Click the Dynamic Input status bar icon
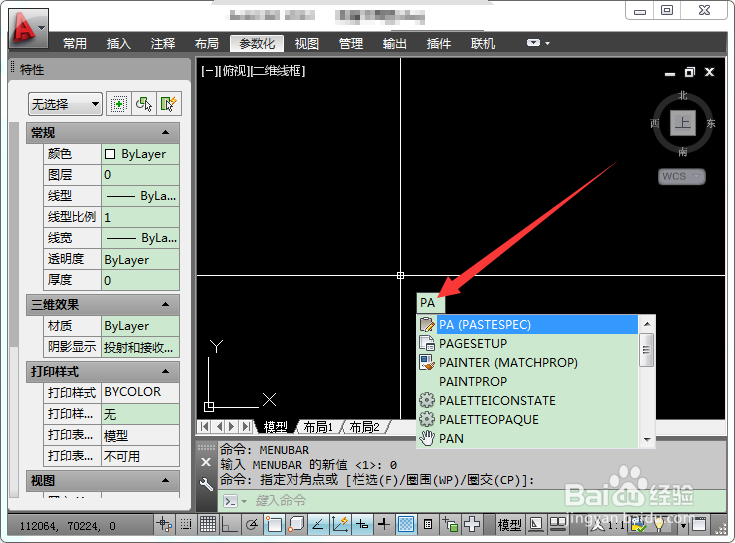 (x=362, y=524)
